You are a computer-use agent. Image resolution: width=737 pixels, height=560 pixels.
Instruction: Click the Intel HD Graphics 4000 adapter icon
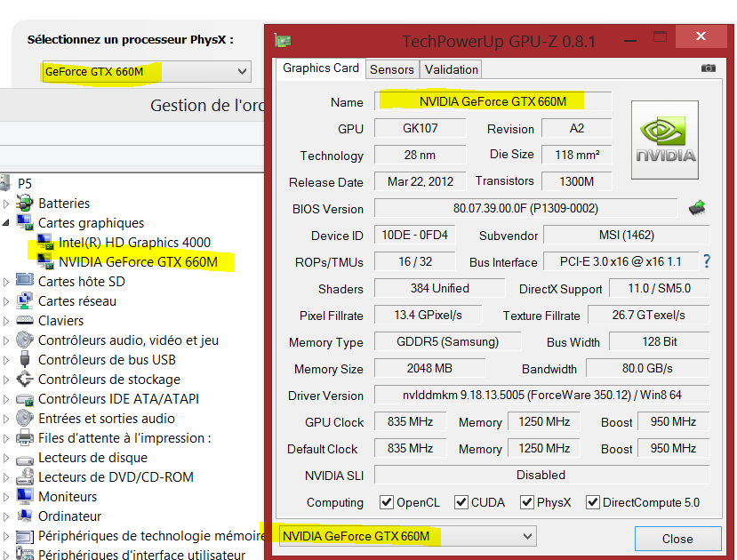(45, 242)
